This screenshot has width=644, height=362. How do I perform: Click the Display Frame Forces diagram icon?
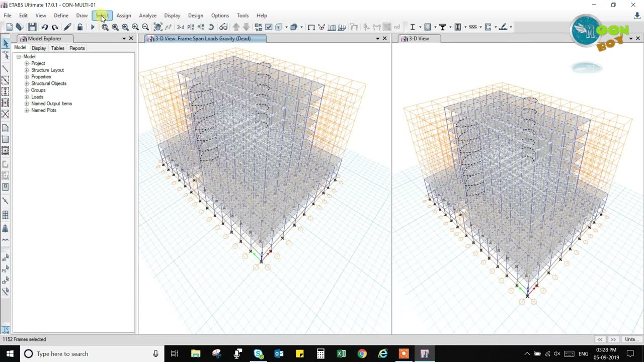coord(332,27)
